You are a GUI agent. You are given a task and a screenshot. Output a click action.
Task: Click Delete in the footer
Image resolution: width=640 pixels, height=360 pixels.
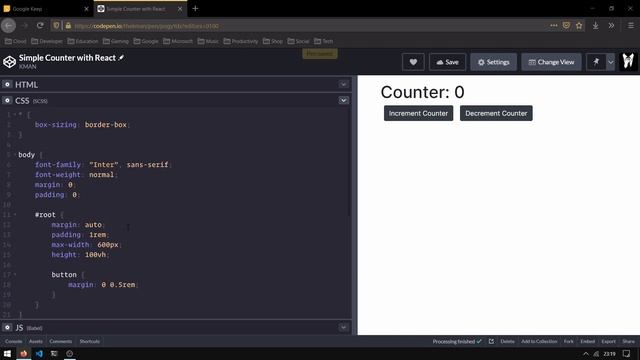507,341
